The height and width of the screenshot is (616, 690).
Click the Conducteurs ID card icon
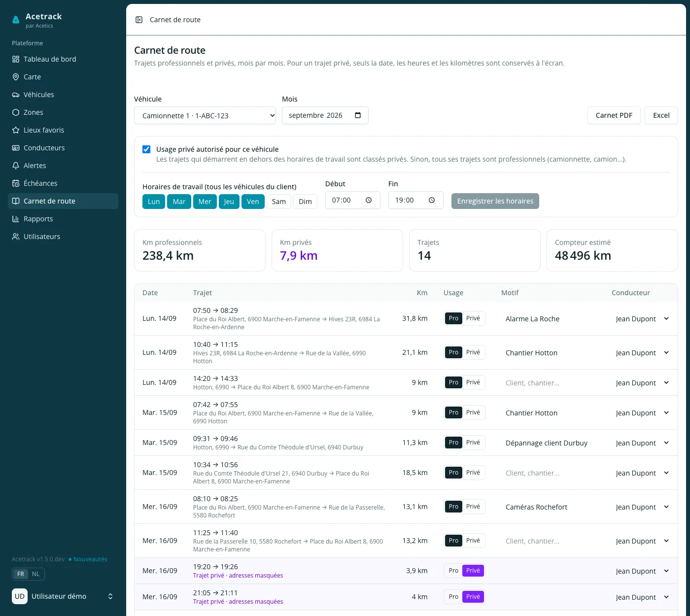point(16,148)
